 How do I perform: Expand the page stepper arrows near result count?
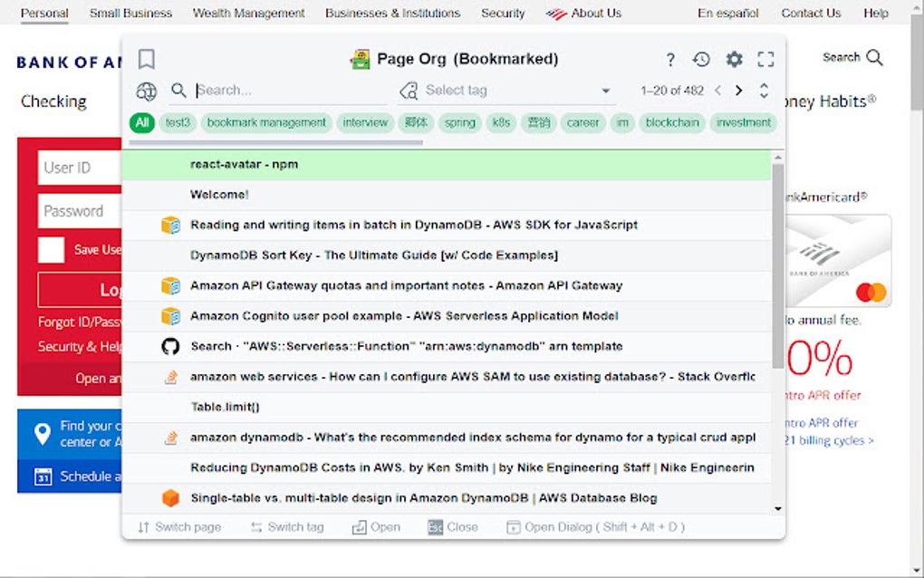[764, 91]
